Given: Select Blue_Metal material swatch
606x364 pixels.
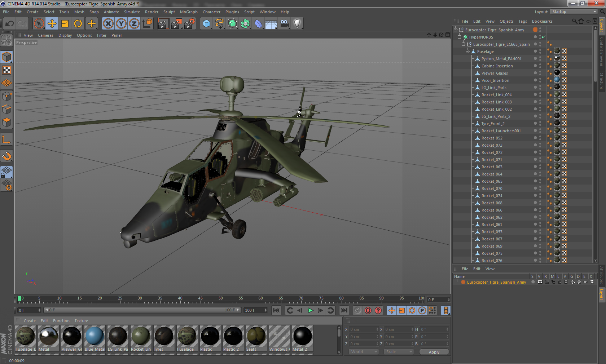Looking at the screenshot, I should tap(95, 338).
